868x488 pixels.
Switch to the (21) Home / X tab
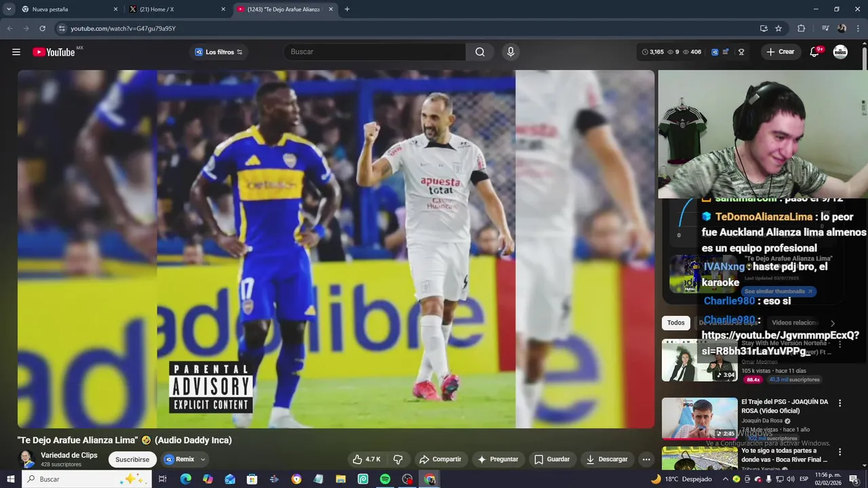coord(178,9)
